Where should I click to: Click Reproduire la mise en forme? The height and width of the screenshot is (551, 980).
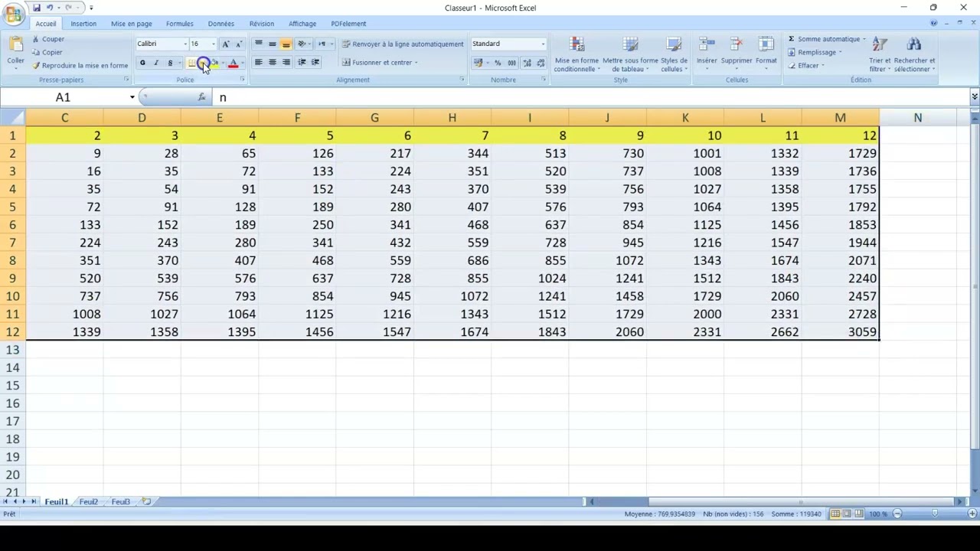tap(80, 65)
